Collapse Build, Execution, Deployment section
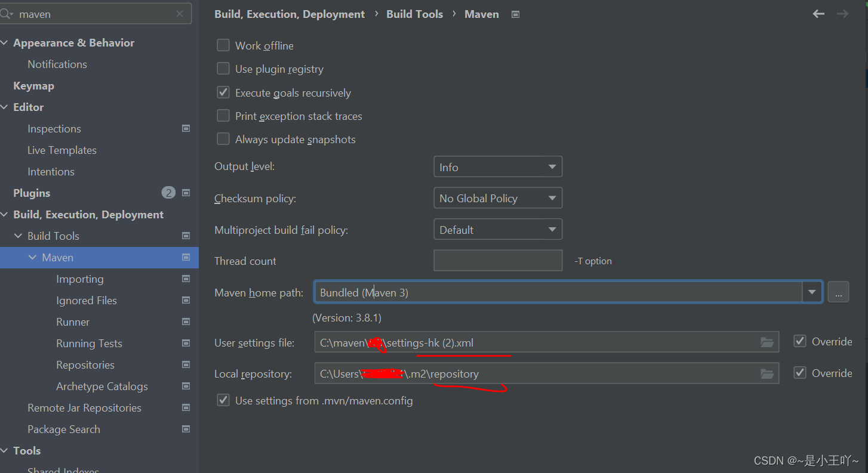Image resolution: width=868 pixels, height=473 pixels. (5, 215)
